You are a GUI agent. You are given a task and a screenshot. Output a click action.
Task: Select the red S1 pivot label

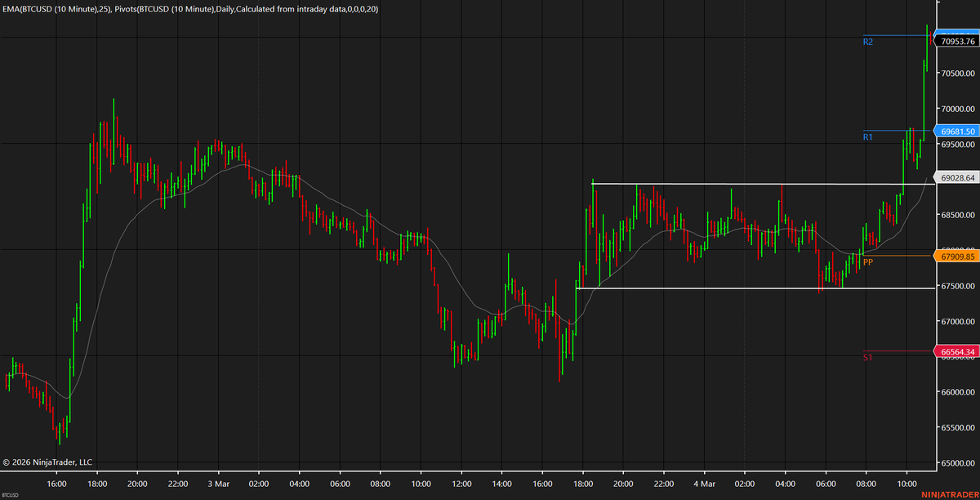tap(868, 357)
